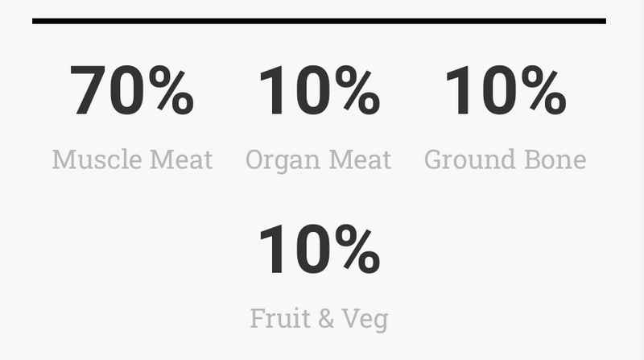The image size is (644, 360).
Task: Click the word Organ
Action: pos(283,161)
